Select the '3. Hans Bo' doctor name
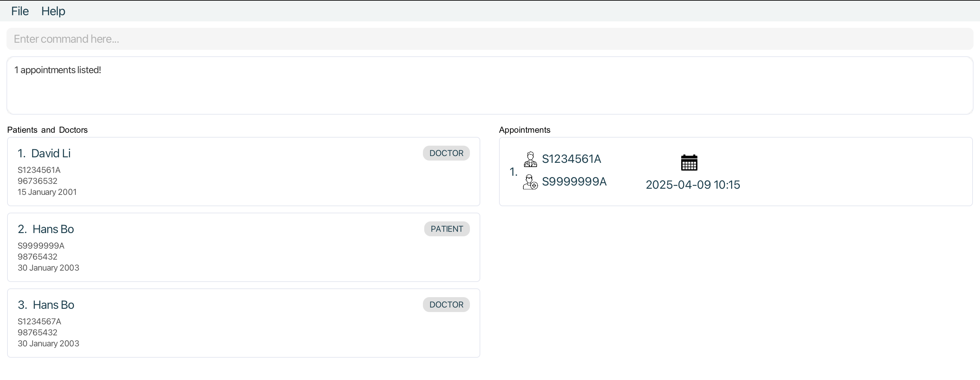980x380 pixels. [46, 305]
